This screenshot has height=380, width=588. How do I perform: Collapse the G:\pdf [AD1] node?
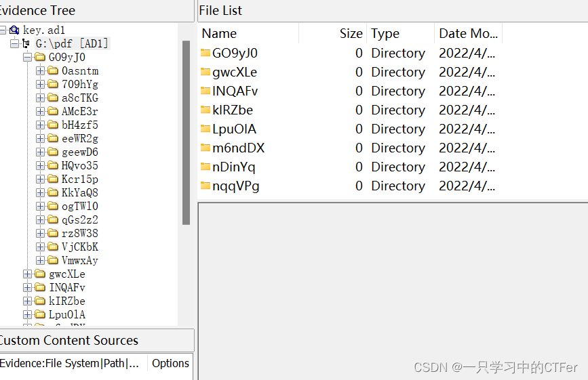coord(14,43)
